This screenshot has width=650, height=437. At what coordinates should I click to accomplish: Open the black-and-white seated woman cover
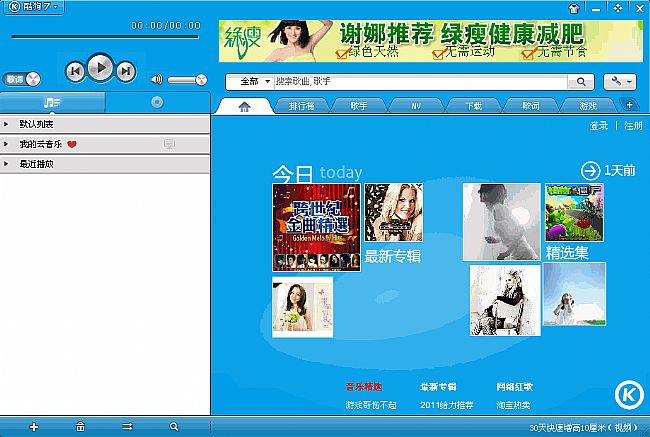pos(505,300)
